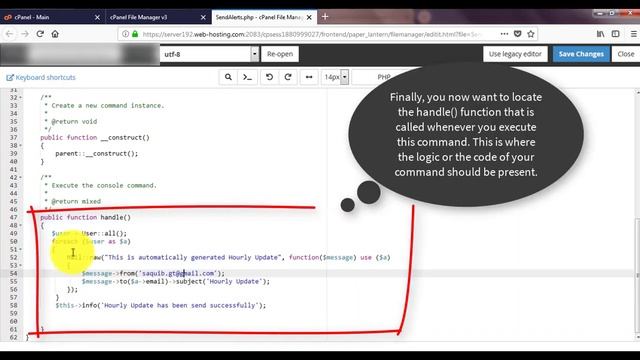Click Save Changes
The height and width of the screenshot is (360, 640).
point(581,54)
